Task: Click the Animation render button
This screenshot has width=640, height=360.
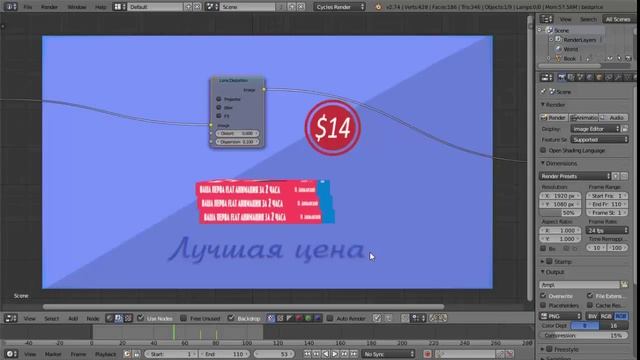Action: point(584,118)
